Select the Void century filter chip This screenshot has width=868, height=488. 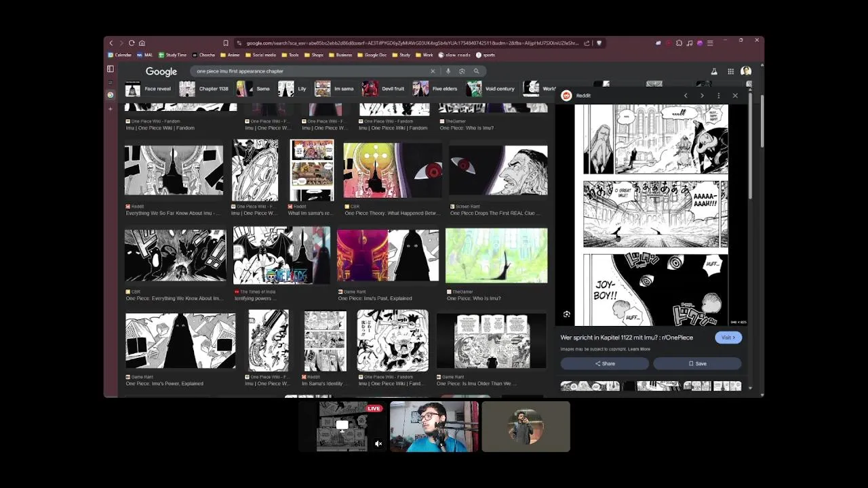click(x=491, y=89)
